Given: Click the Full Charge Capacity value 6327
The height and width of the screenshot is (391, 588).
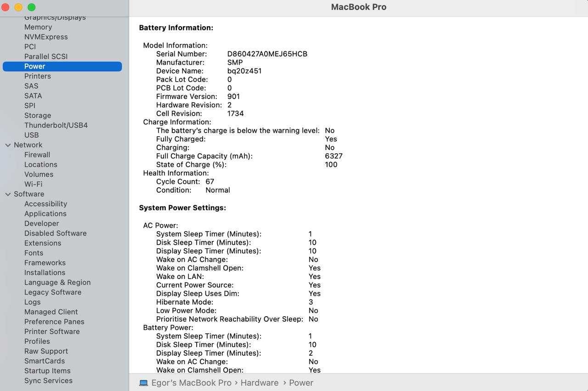Looking at the screenshot, I should [x=334, y=156].
